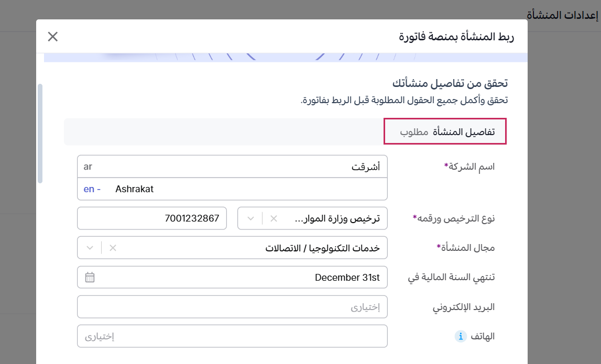Viewport: 601px width, 364px height.
Task: Open the خدمات التكنولوجيا / الاتصالات combo box
Action: pyautogui.click(x=252, y=248)
